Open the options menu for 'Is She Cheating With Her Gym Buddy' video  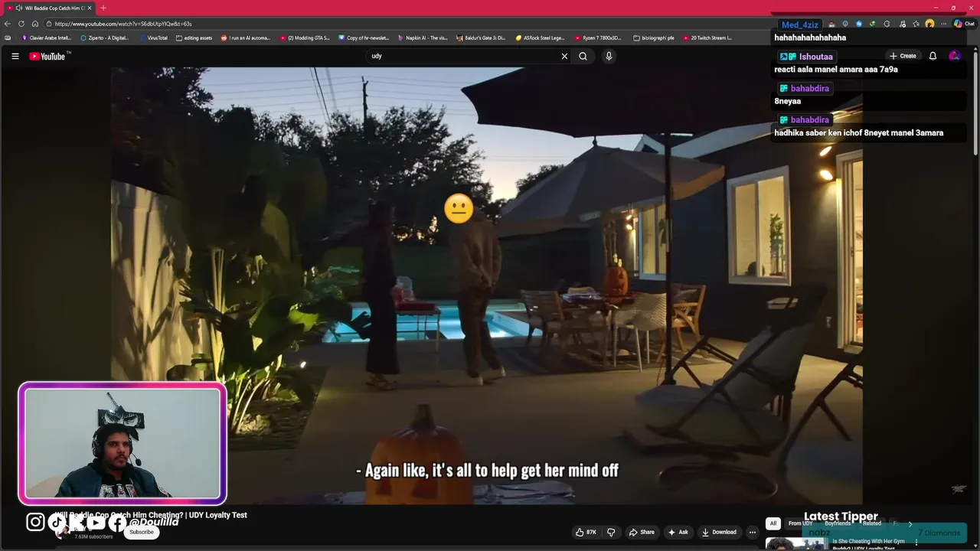tap(916, 543)
